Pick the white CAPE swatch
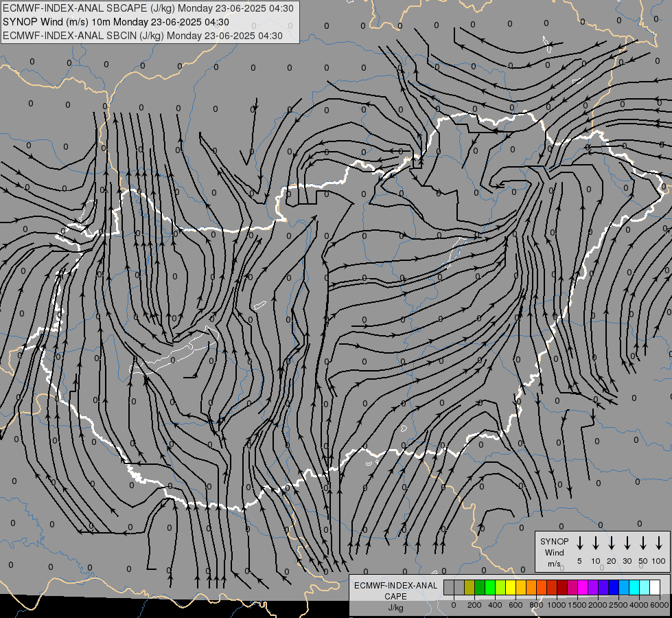This screenshot has width=672, height=618. click(656, 588)
